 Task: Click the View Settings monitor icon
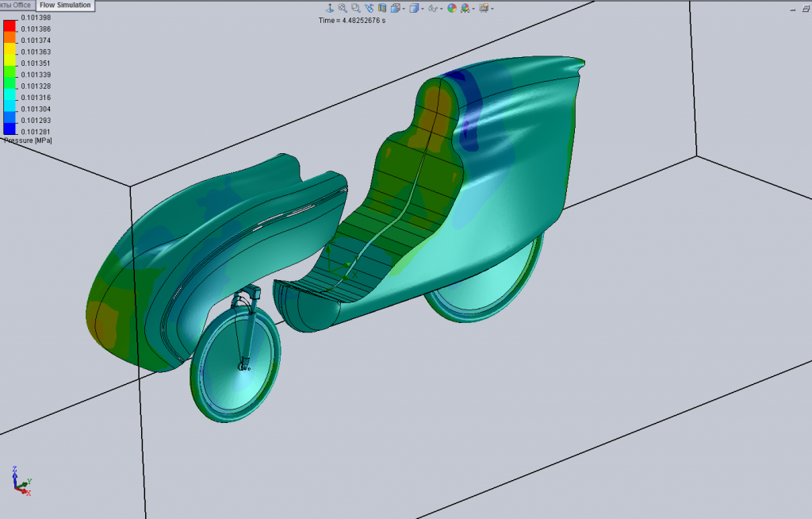click(485, 8)
